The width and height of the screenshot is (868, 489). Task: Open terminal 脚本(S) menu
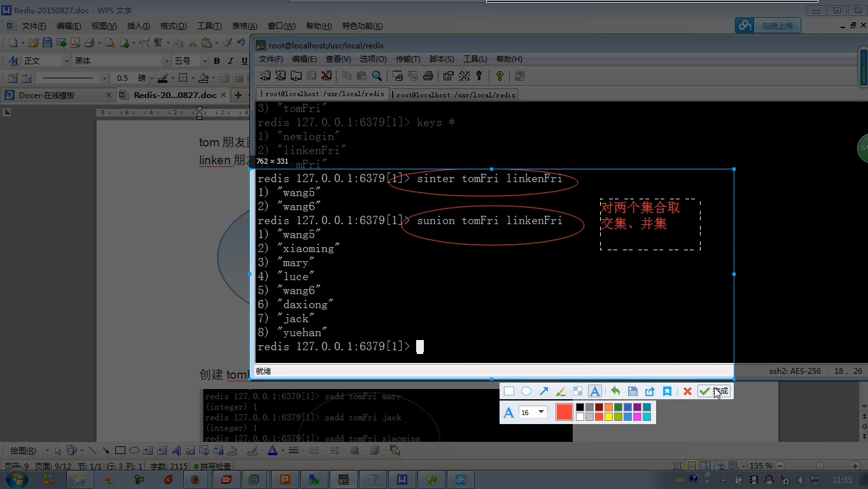(x=442, y=59)
